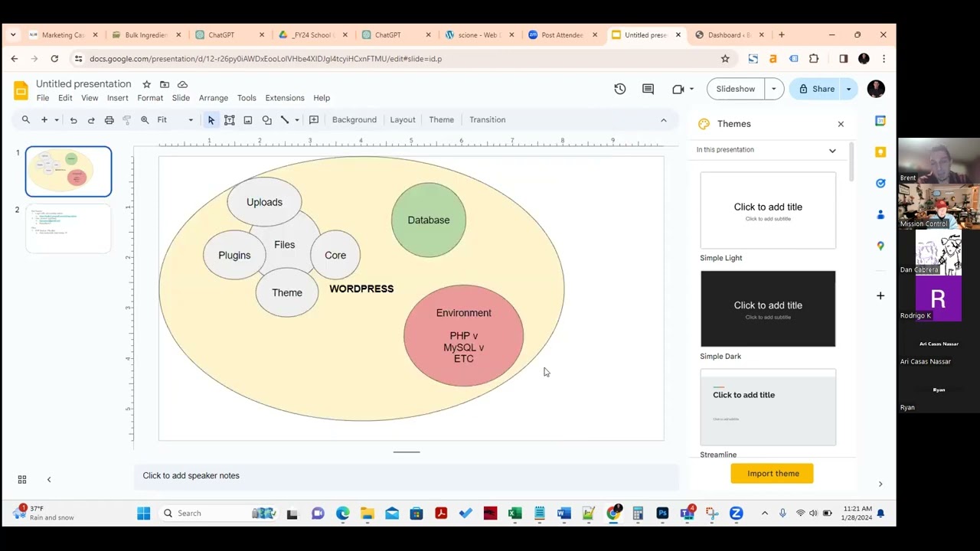Open the Share options dropdown arrow
Screen dimensions: 980x551
[848, 89]
